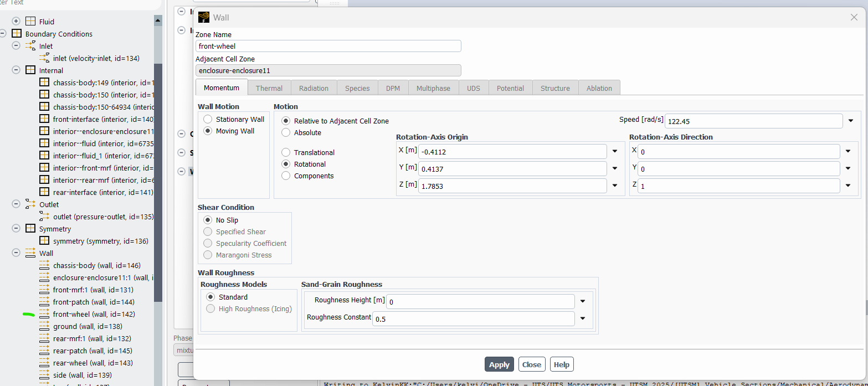Click the front-mrf:1 wall icon
868x386 pixels.
click(44, 290)
